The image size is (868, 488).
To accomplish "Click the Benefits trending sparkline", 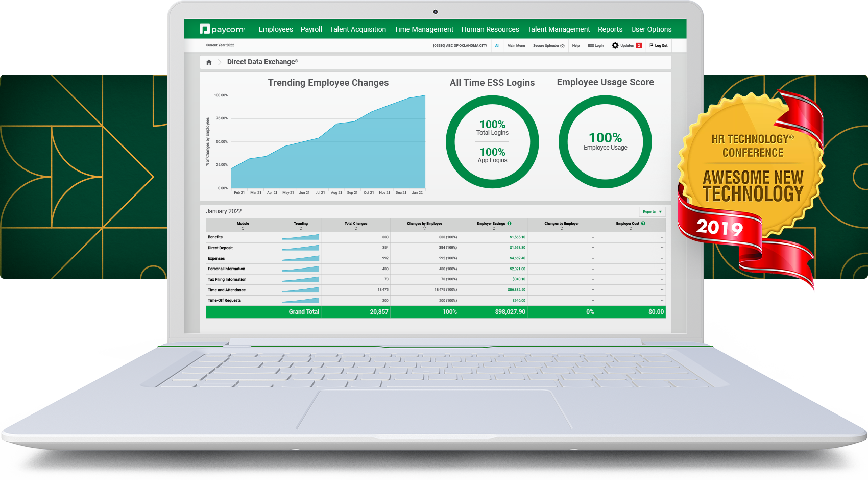I will (x=301, y=237).
